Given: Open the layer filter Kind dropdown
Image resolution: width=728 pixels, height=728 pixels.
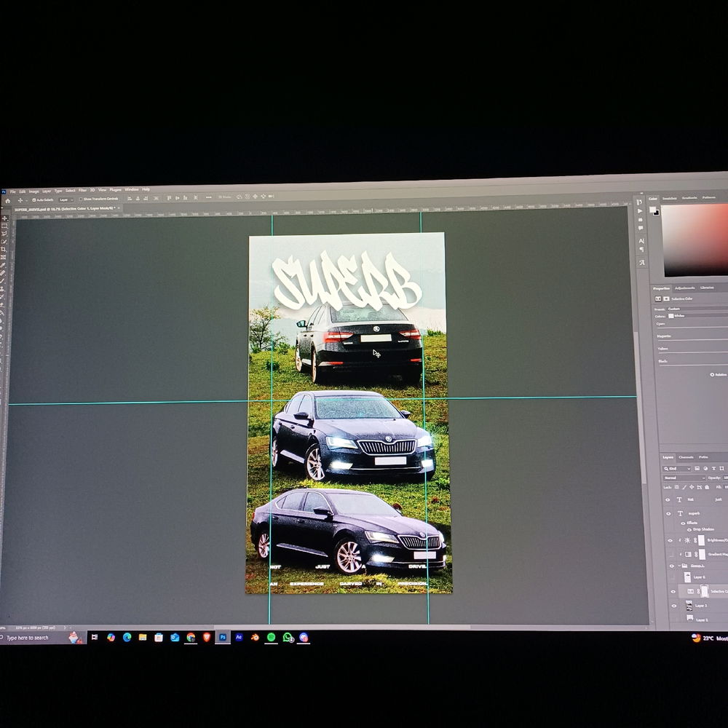Looking at the screenshot, I should point(677,468).
